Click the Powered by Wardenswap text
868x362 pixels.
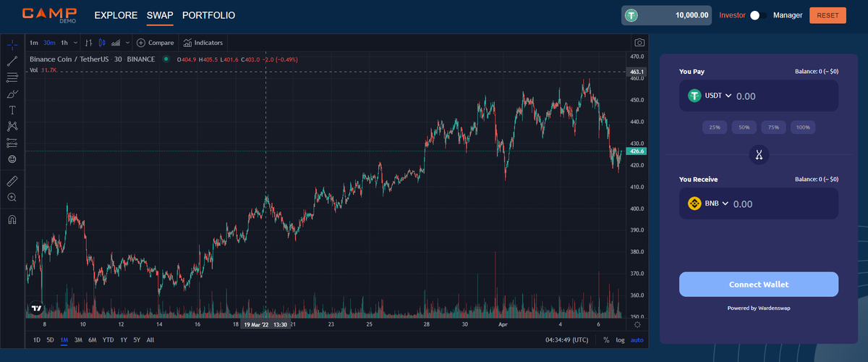click(759, 308)
